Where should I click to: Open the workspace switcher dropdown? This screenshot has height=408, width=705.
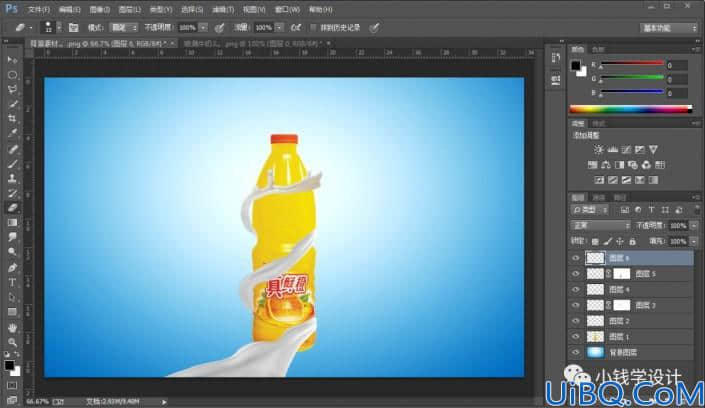(669, 28)
